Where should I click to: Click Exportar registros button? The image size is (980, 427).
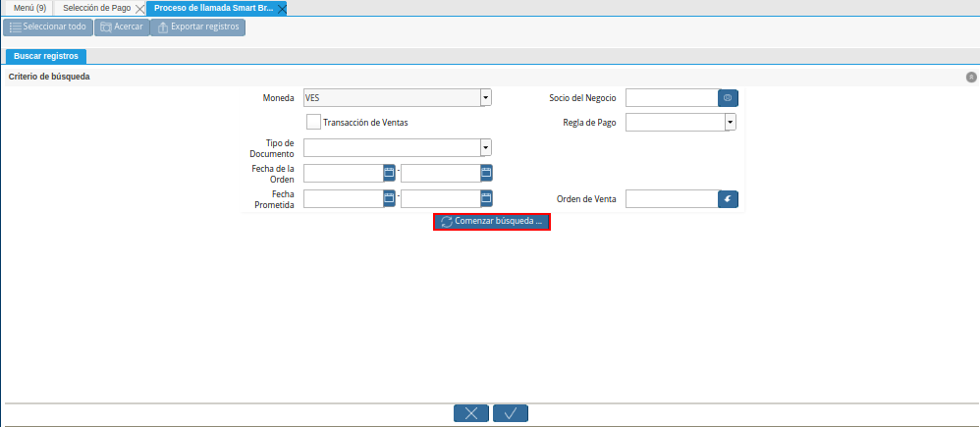[x=198, y=27]
